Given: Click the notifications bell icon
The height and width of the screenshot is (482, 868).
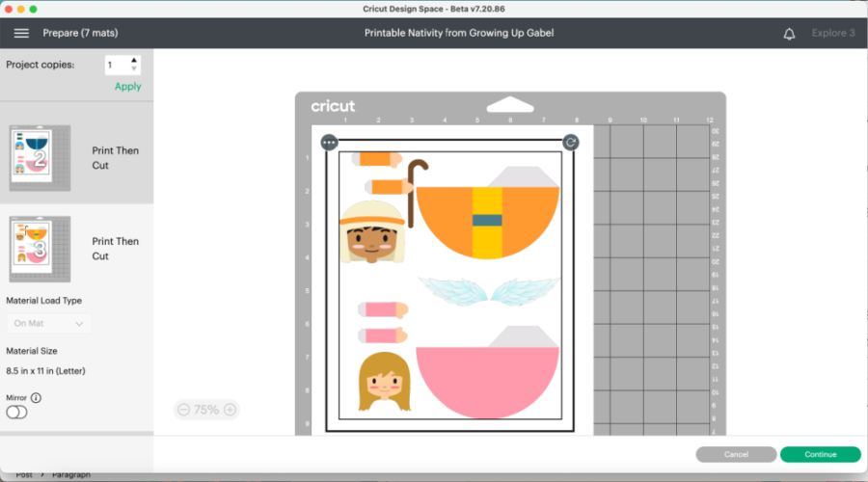Looking at the screenshot, I should tap(789, 34).
